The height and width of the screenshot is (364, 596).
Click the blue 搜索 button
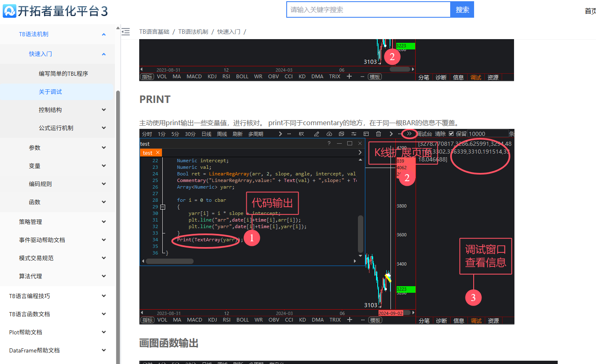pyautogui.click(x=462, y=9)
